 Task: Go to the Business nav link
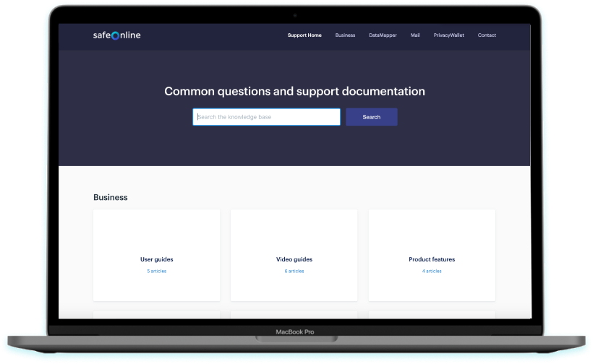coord(345,35)
